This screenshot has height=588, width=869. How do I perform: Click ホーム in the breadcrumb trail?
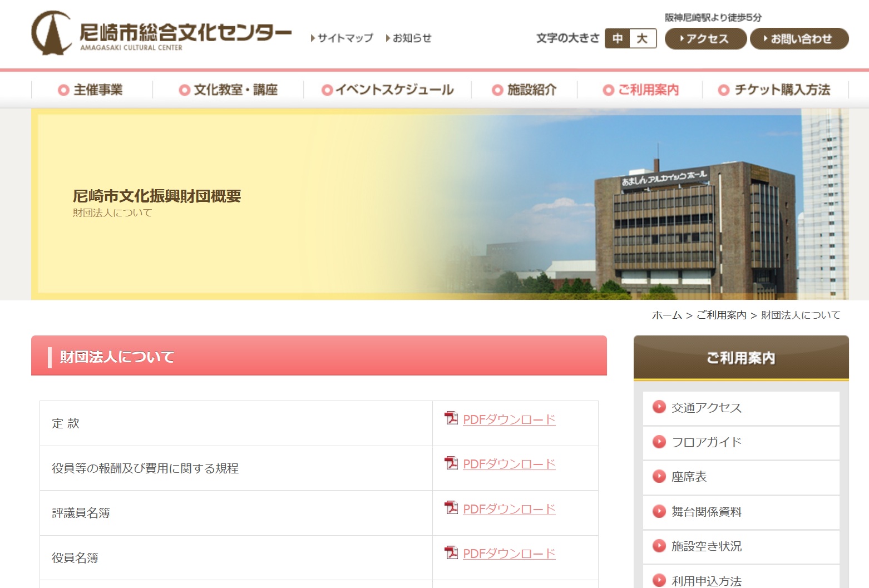click(666, 315)
